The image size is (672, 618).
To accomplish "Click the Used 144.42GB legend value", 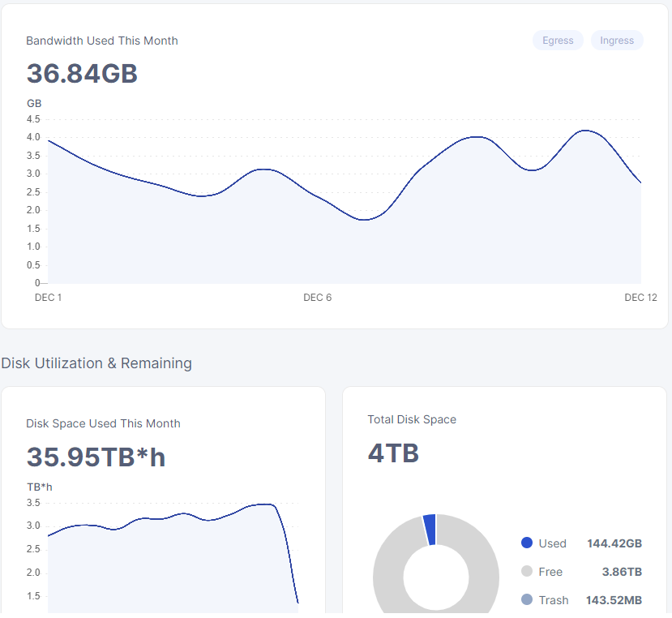I will pyautogui.click(x=614, y=543).
